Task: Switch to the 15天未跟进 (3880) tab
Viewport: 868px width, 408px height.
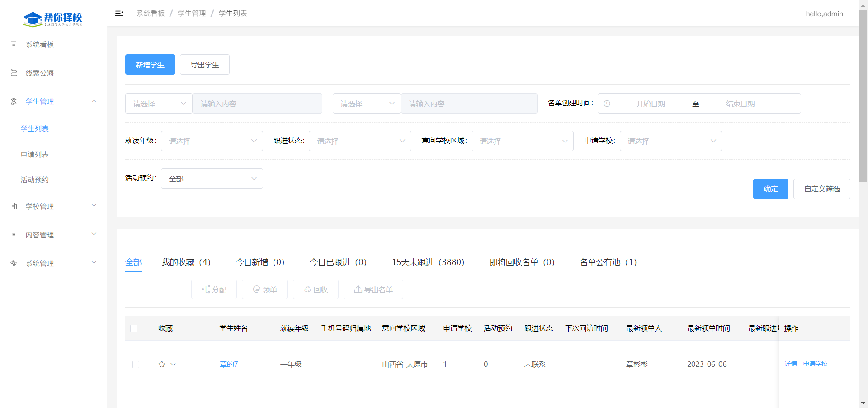Action: [x=428, y=262]
